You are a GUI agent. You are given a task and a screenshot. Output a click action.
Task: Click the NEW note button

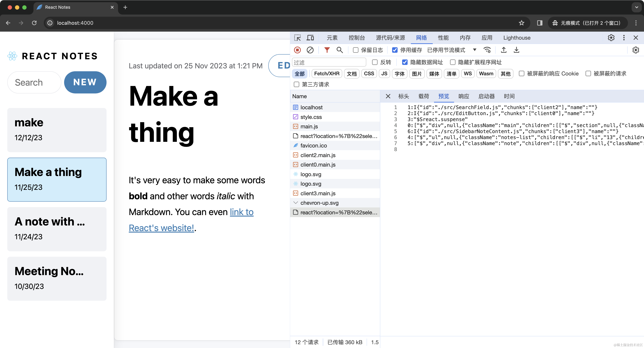point(85,82)
